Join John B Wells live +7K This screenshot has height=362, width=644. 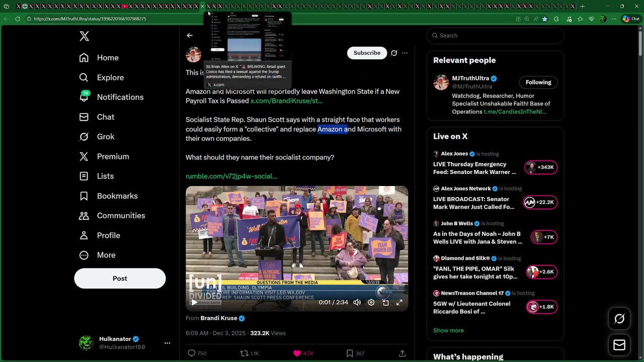point(544,237)
